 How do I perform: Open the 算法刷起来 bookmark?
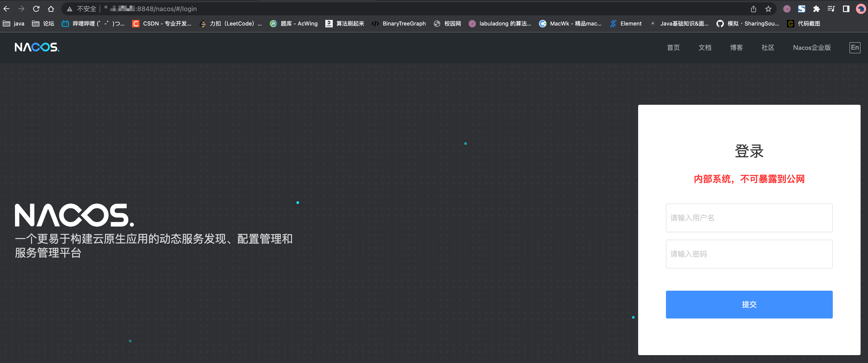[x=345, y=24]
